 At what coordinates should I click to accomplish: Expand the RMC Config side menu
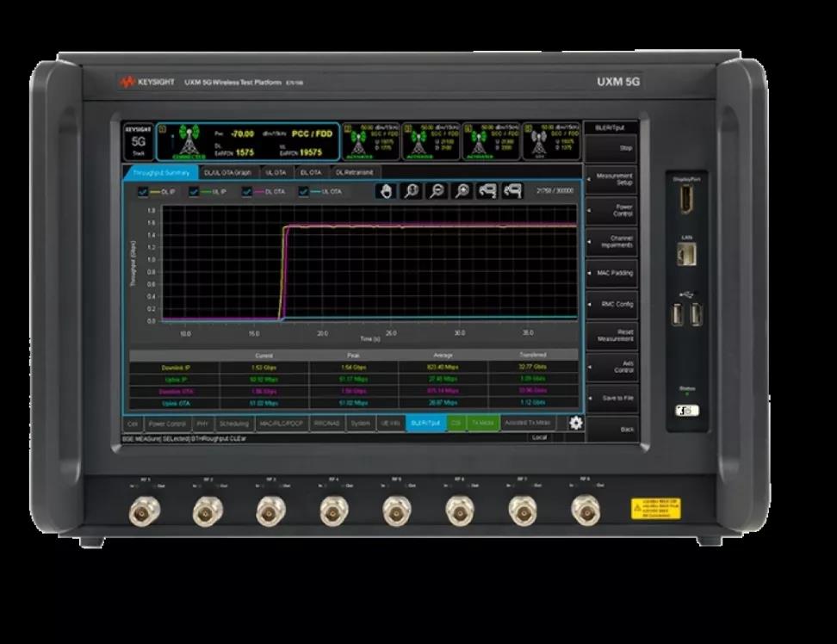coord(611,304)
